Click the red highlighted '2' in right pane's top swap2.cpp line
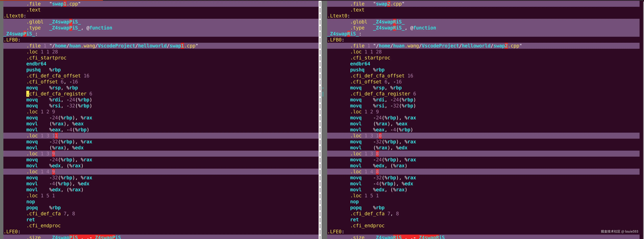The image size is (644, 239). (389, 4)
